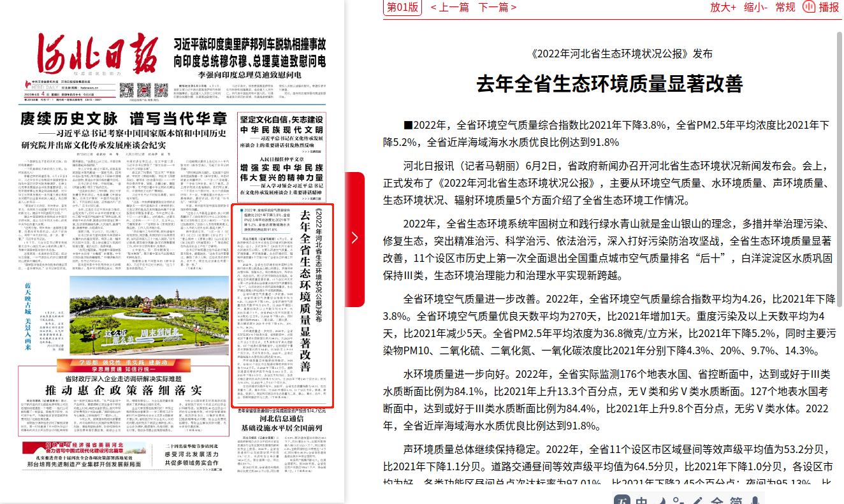Click the red right-arrow page flip button
This screenshot has height=504, width=844.
[x=354, y=238]
